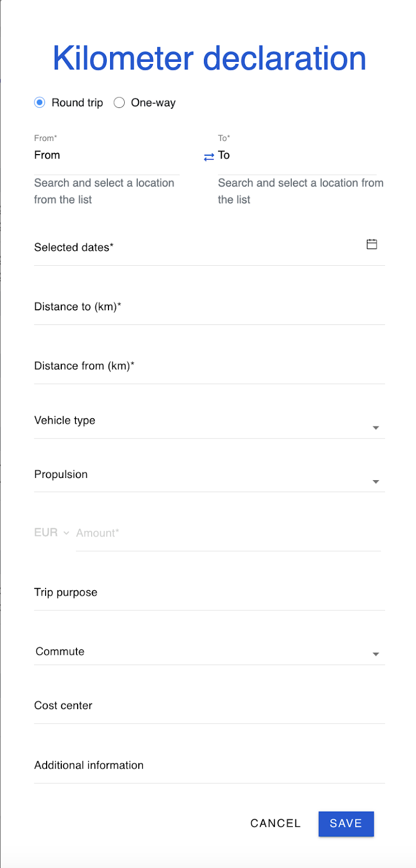Image resolution: width=416 pixels, height=868 pixels.
Task: Open the EUR currency selector chevron
Action: [66, 533]
